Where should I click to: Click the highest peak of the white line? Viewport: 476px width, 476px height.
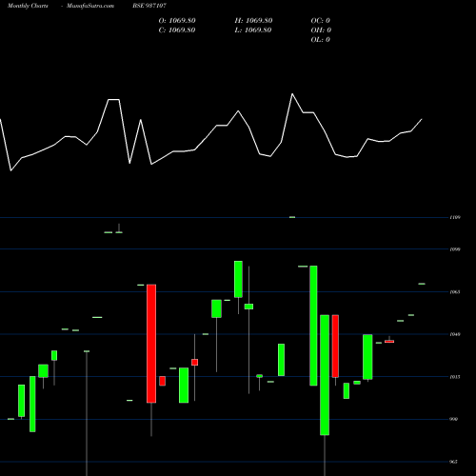tap(292, 94)
